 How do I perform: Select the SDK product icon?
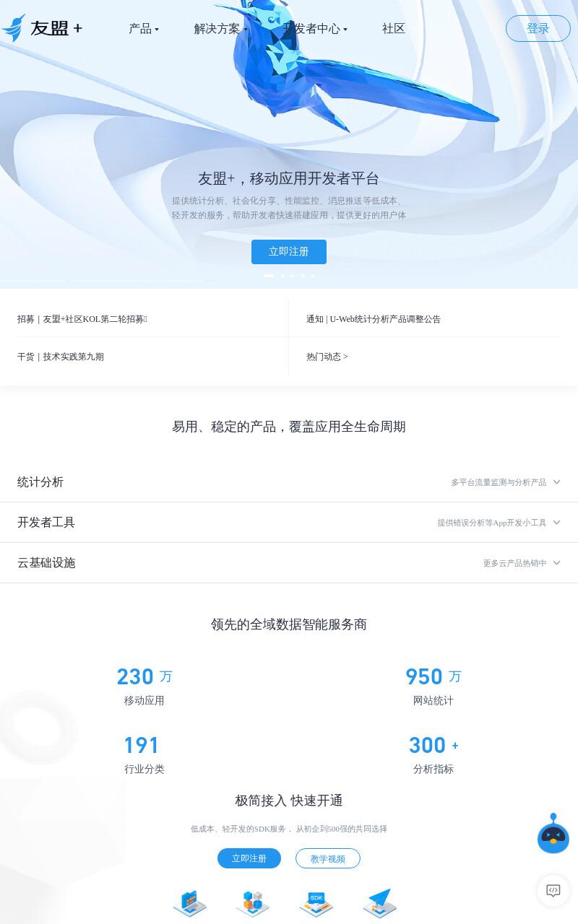tap(316, 902)
